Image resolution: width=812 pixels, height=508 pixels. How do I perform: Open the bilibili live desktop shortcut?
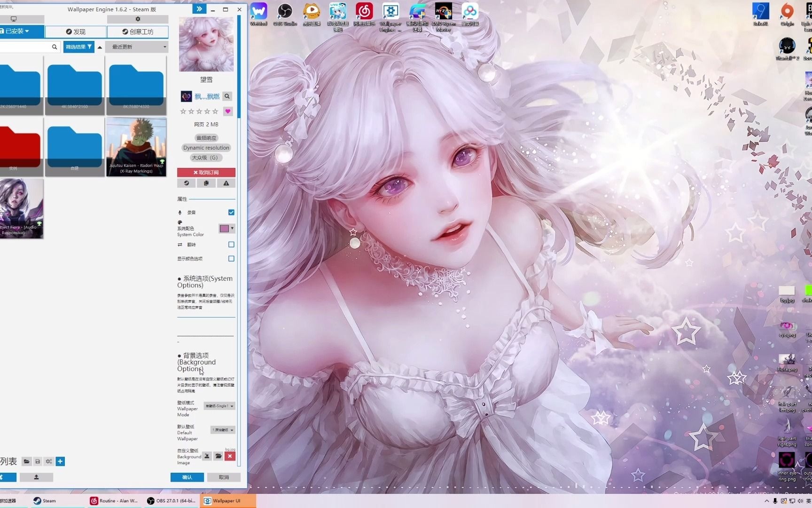(338, 18)
